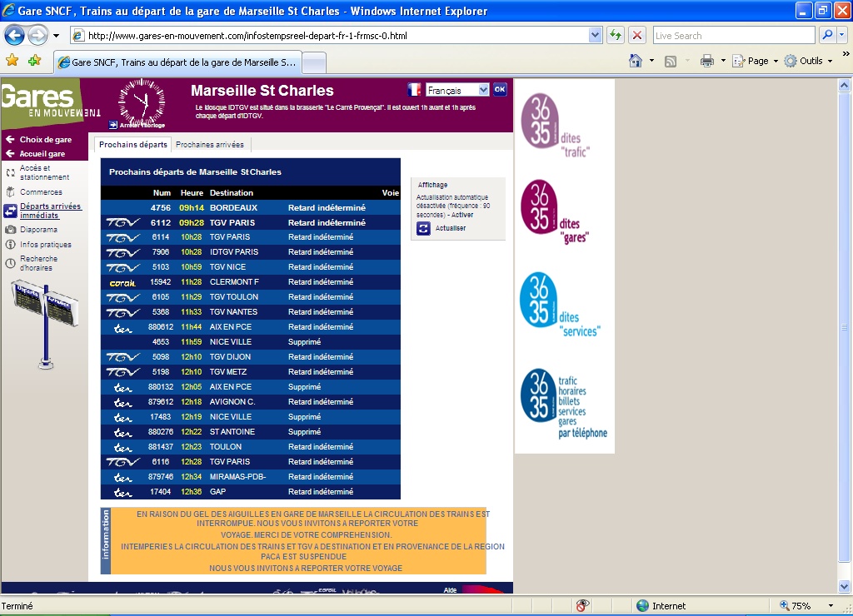This screenshot has width=853, height=616.
Task: Click the Home icon in command bar
Action: click(x=636, y=61)
